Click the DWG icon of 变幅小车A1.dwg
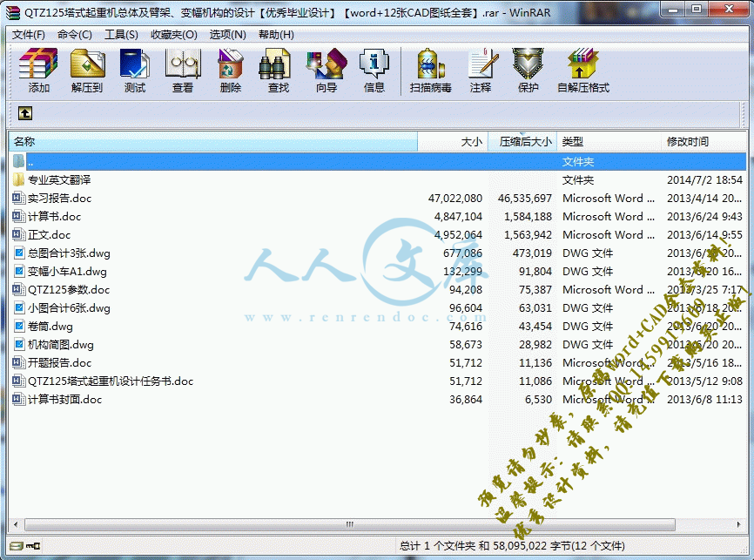754x560 pixels. (x=19, y=271)
